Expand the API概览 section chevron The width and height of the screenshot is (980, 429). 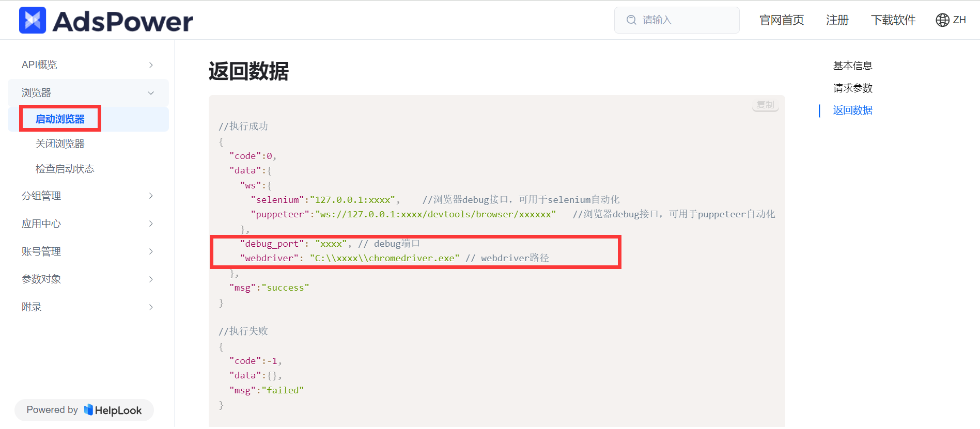pyautogui.click(x=151, y=65)
